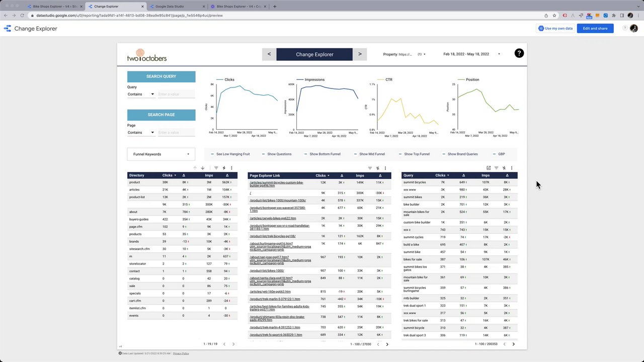Go to next report page arrow
The width and height of the screenshot is (644, 362).
coord(360,54)
